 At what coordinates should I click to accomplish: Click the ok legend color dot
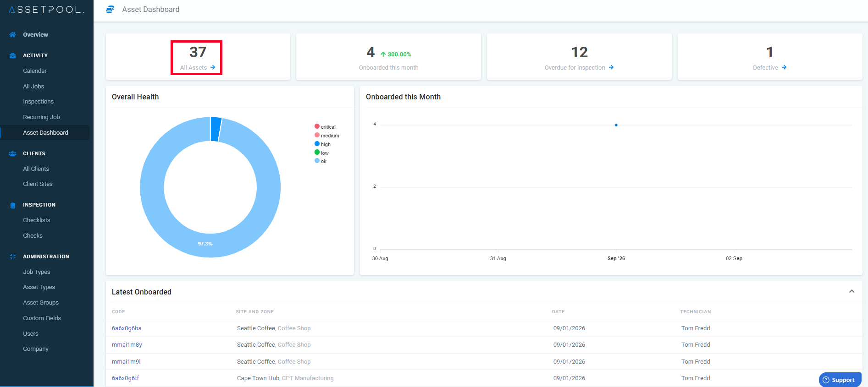[x=317, y=161]
